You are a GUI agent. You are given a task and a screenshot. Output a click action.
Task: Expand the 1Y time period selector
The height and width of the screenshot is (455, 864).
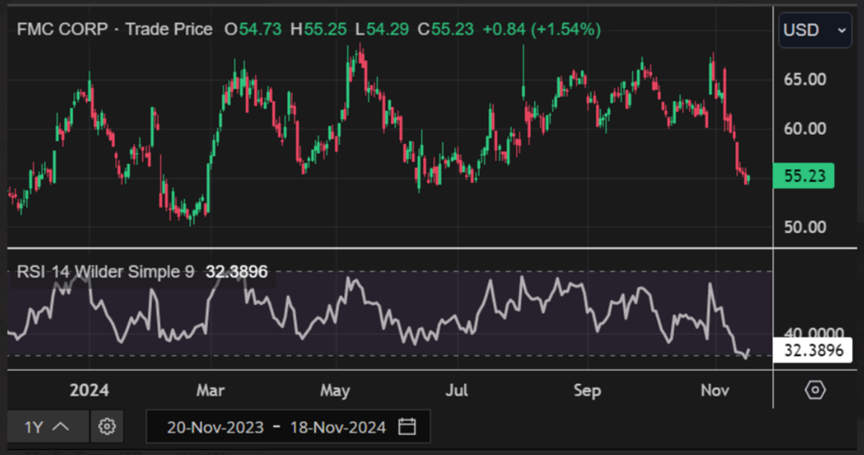tap(46, 427)
